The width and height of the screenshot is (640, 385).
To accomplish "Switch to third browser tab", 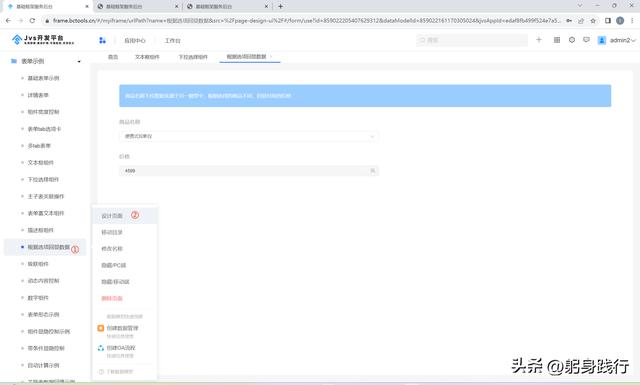I will pos(227,7).
